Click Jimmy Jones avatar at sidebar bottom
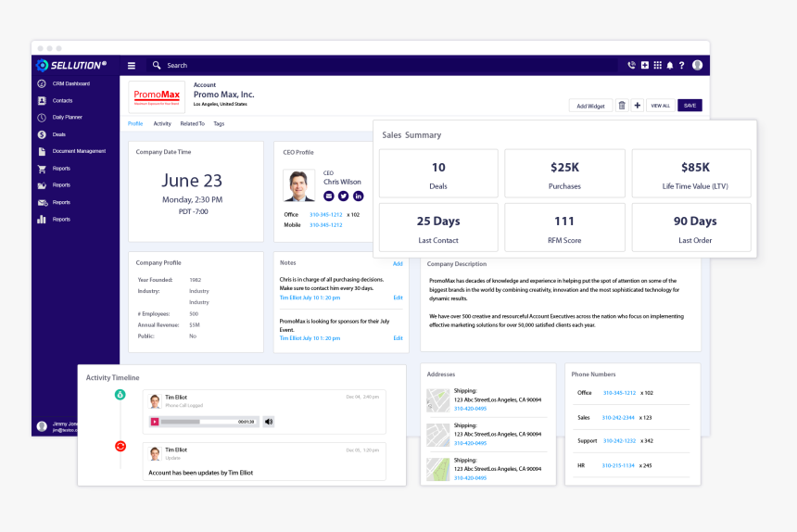This screenshot has width=797, height=532. (43, 426)
